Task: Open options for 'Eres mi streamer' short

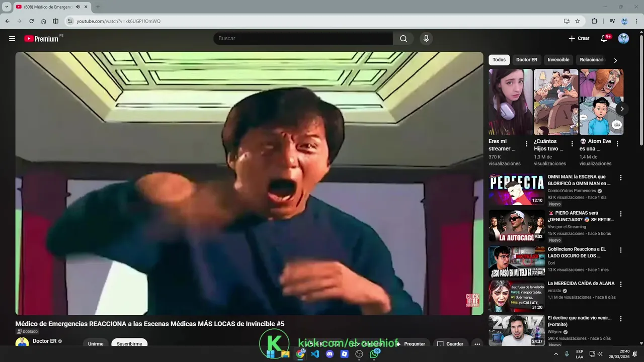Action: [x=526, y=144]
